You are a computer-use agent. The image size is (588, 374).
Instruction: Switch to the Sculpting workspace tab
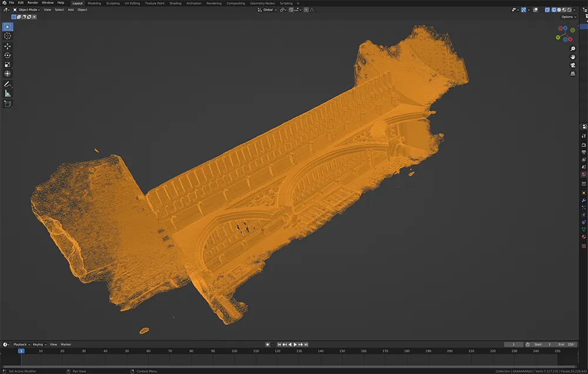click(112, 3)
